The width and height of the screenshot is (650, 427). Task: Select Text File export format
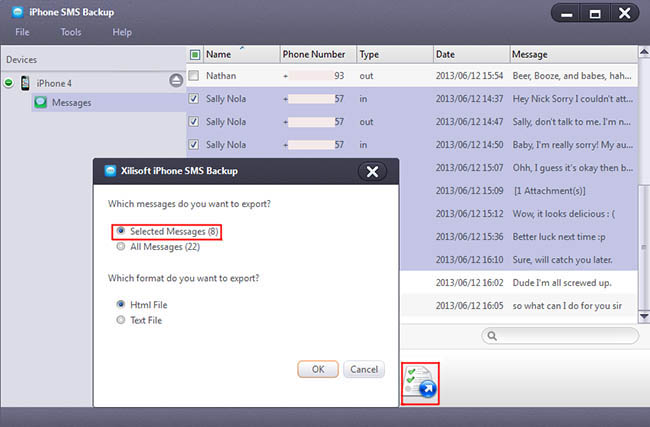[x=122, y=320]
